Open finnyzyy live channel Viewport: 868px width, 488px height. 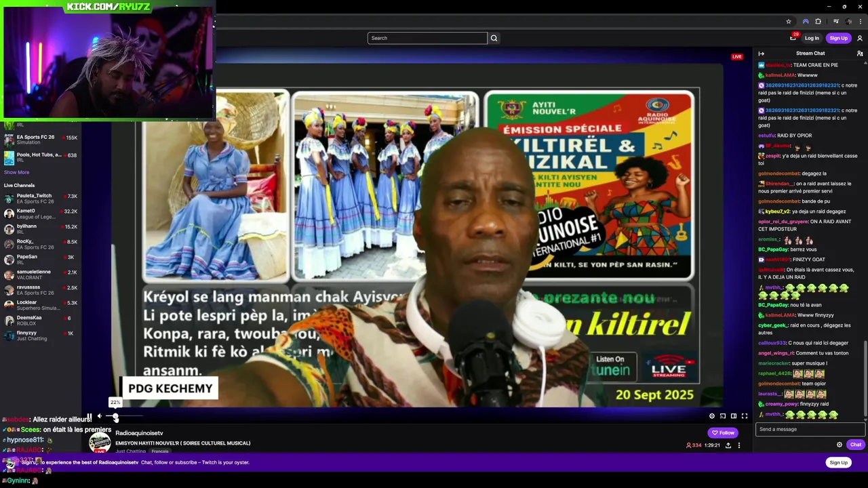pyautogui.click(x=41, y=335)
